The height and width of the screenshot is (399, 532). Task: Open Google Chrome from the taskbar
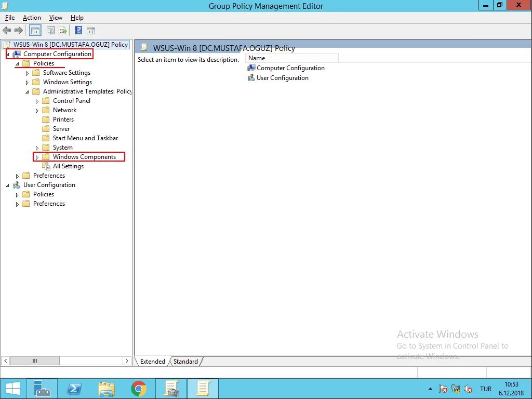click(x=138, y=389)
